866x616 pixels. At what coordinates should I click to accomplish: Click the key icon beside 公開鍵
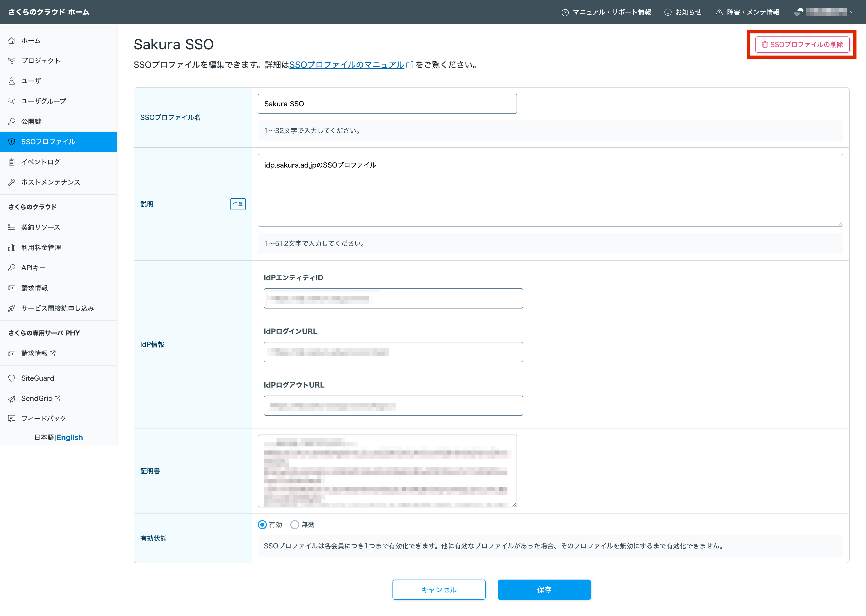pos(12,121)
